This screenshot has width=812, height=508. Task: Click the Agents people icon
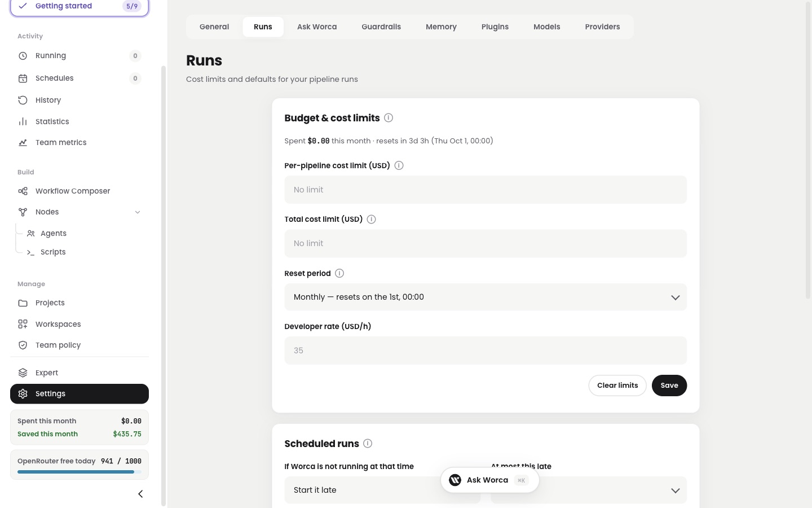31,234
